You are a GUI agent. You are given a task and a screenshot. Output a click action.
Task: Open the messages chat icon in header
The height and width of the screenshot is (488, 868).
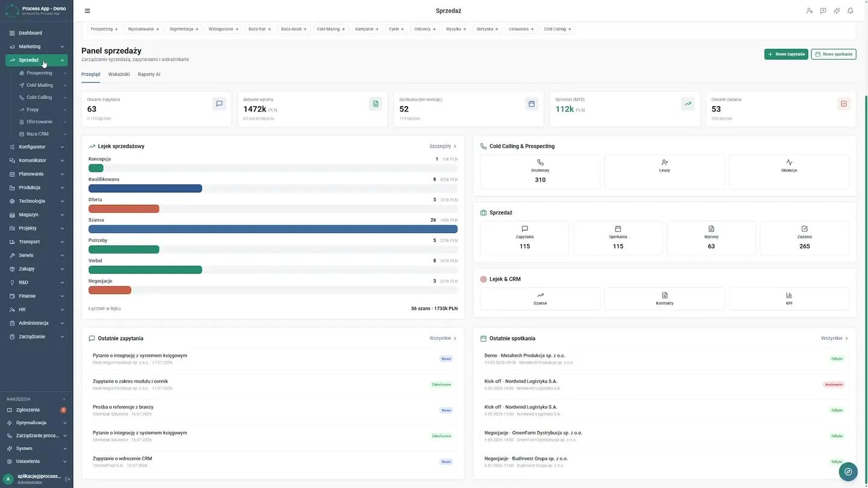point(823,11)
